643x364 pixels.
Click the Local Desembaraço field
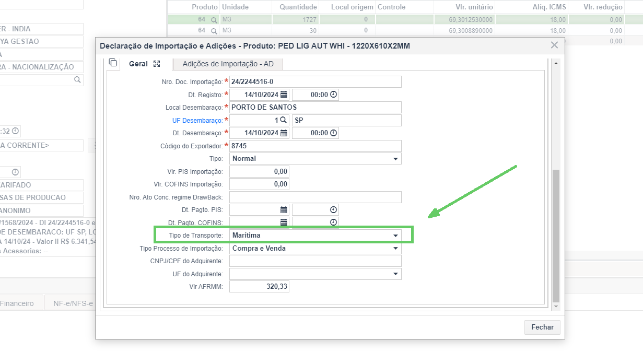coord(315,107)
